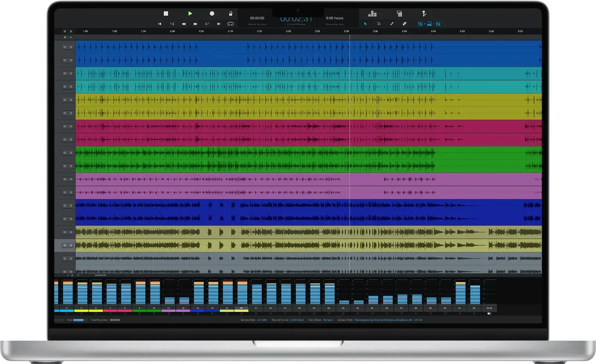This screenshot has width=596, height=364.
Task: Click the yellow color strip under channel 5
Action: coord(81,311)
